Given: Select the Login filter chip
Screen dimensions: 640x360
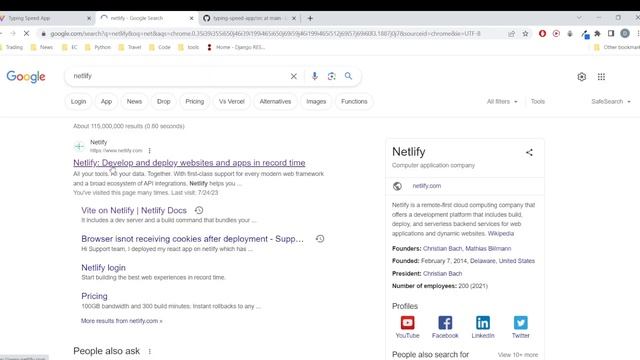Looking at the screenshot, I should 78,102.
